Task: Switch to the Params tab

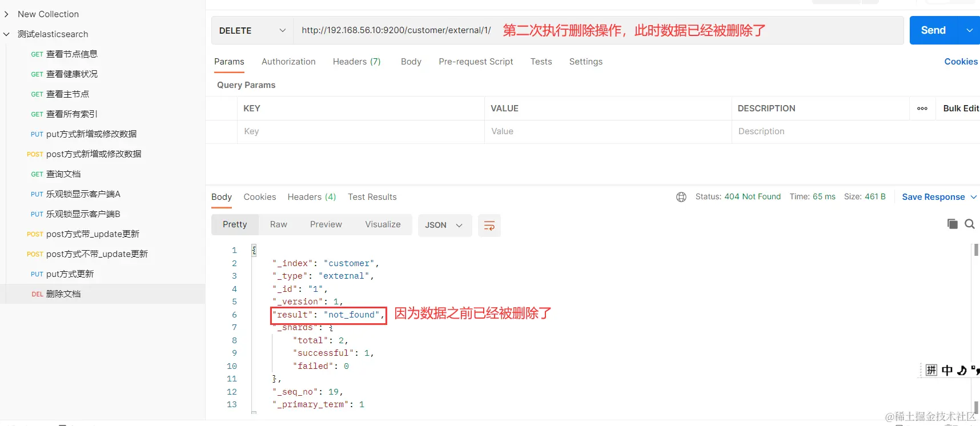Action: 229,62
